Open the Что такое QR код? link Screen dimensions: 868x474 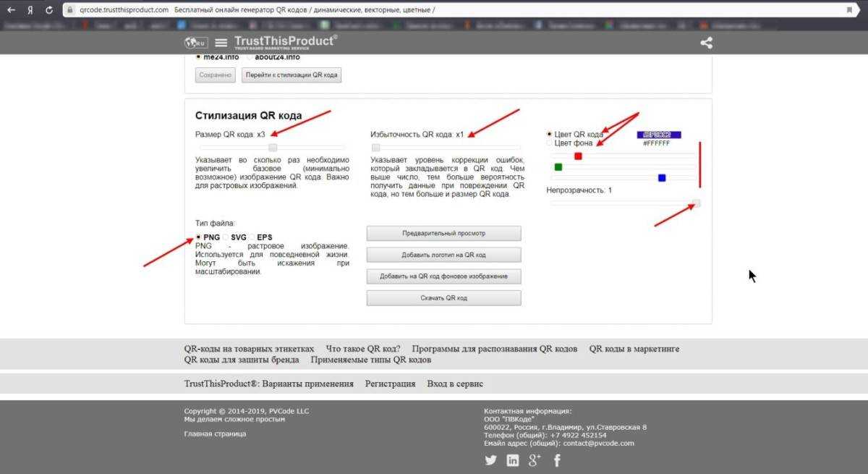click(363, 349)
